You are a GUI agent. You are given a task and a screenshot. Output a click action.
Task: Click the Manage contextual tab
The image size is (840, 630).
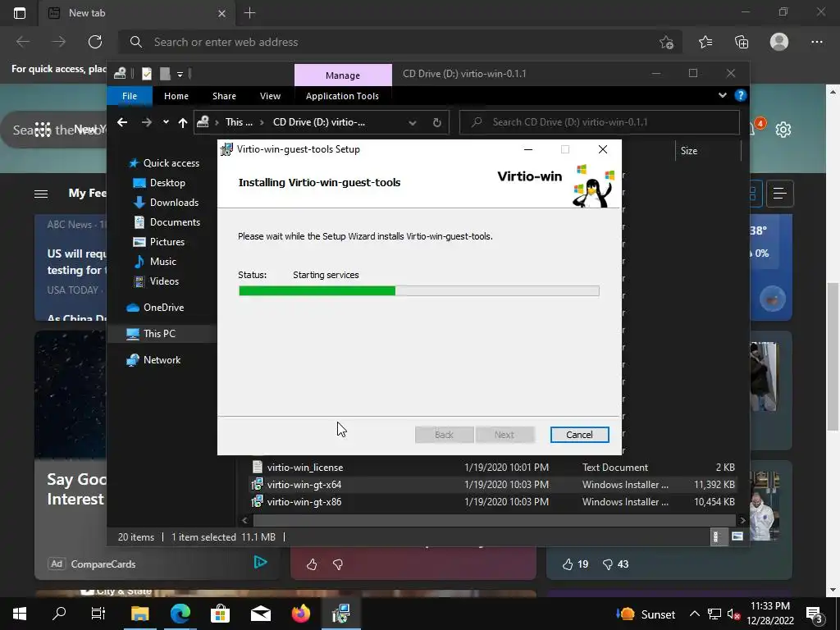click(x=343, y=75)
